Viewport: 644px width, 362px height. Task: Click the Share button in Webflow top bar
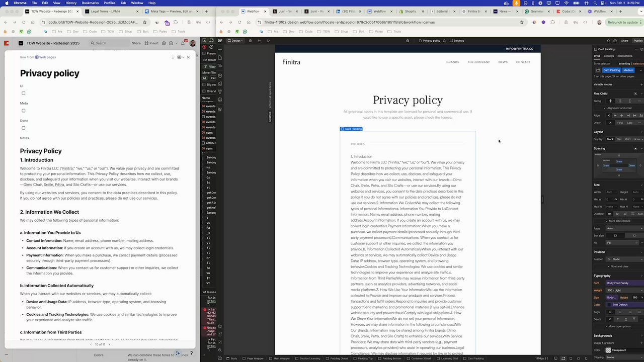point(624,41)
